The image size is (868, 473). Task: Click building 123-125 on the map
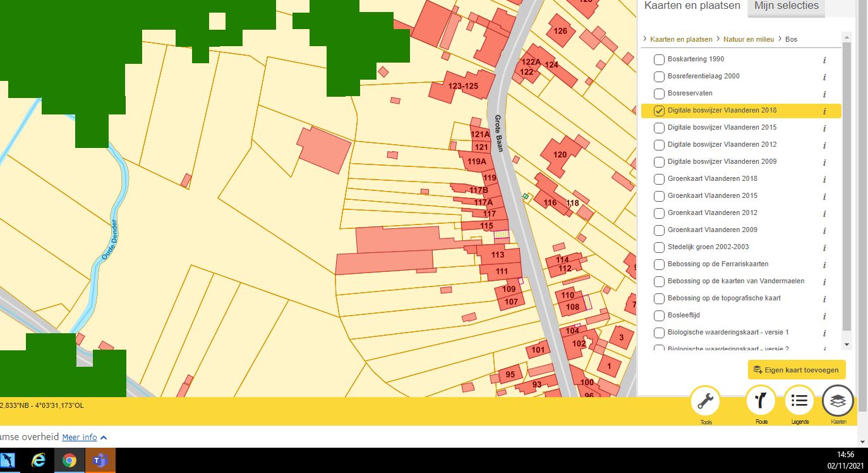point(462,86)
